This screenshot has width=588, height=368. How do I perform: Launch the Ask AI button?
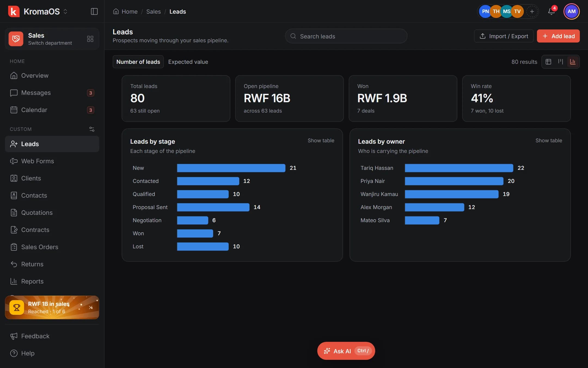click(x=346, y=351)
